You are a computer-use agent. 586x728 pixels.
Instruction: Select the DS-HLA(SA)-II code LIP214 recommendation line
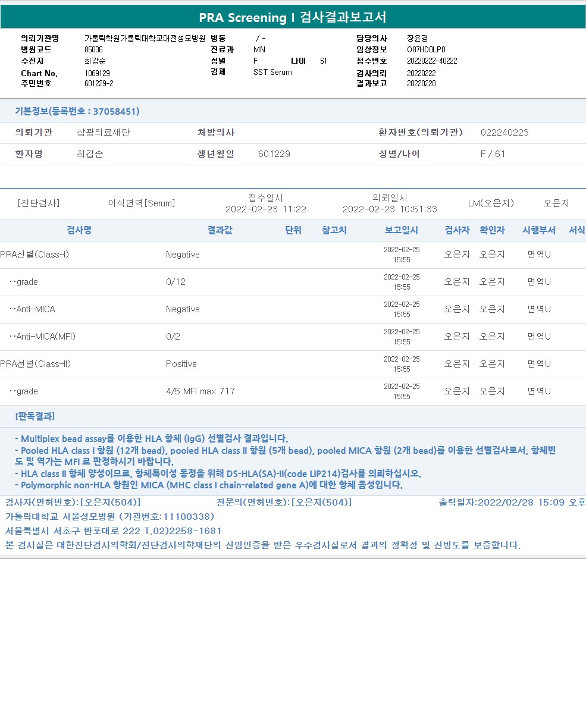218,473
